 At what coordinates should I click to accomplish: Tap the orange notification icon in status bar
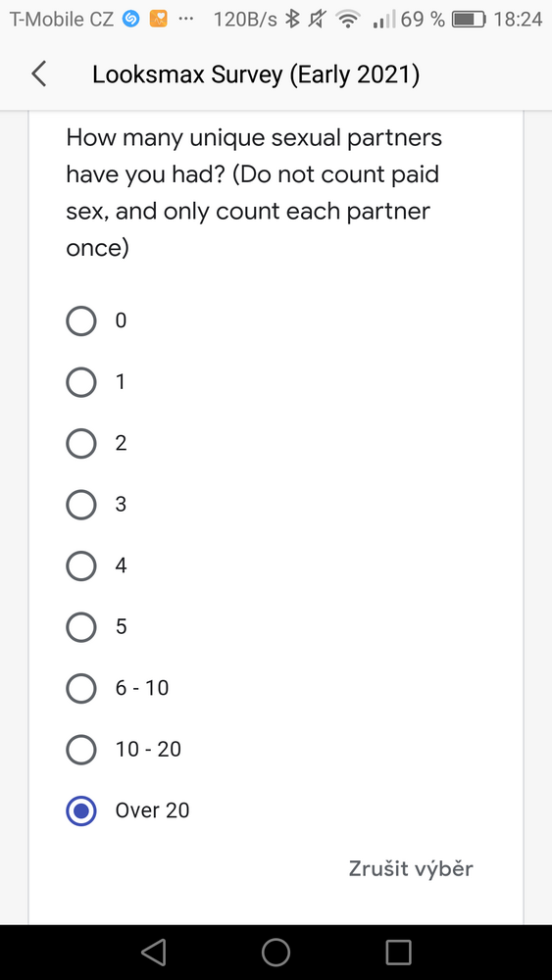click(158, 20)
